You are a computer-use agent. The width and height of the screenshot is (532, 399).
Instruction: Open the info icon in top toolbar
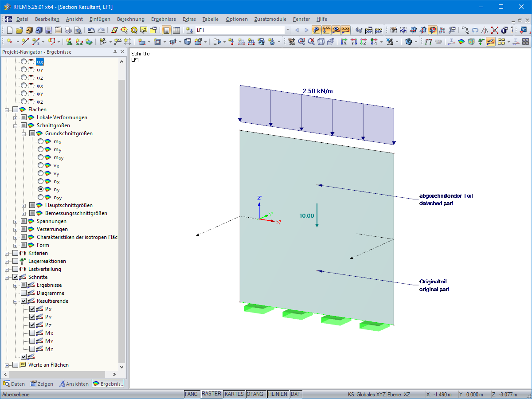pyautogui.click(x=504, y=30)
